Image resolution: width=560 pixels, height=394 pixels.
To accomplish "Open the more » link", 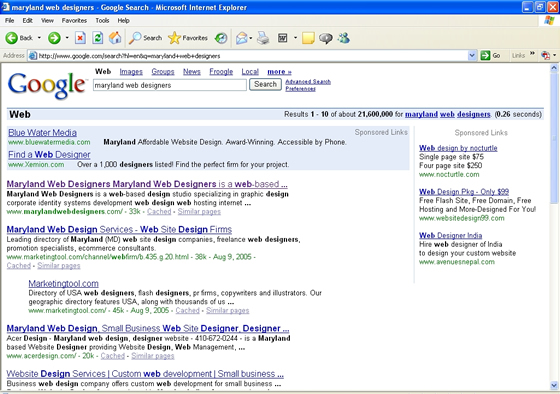I will (279, 72).
